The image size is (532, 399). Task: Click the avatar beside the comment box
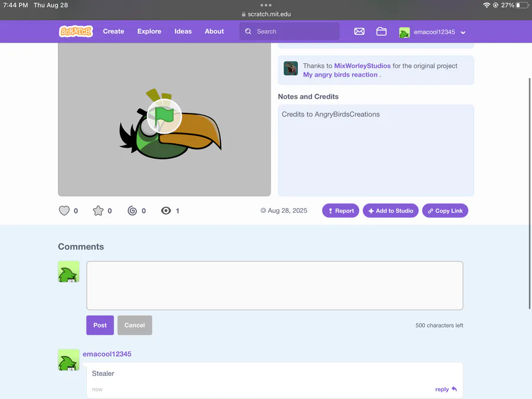69,271
